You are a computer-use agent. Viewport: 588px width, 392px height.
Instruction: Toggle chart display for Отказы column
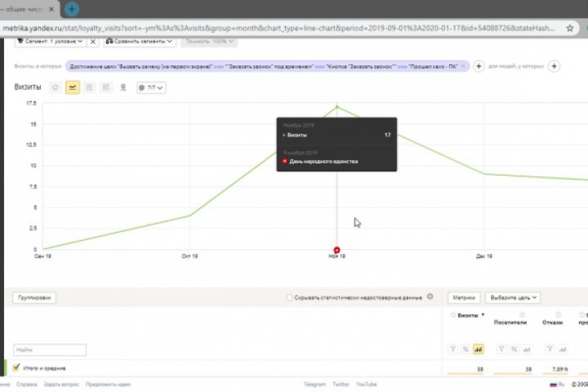point(563,350)
